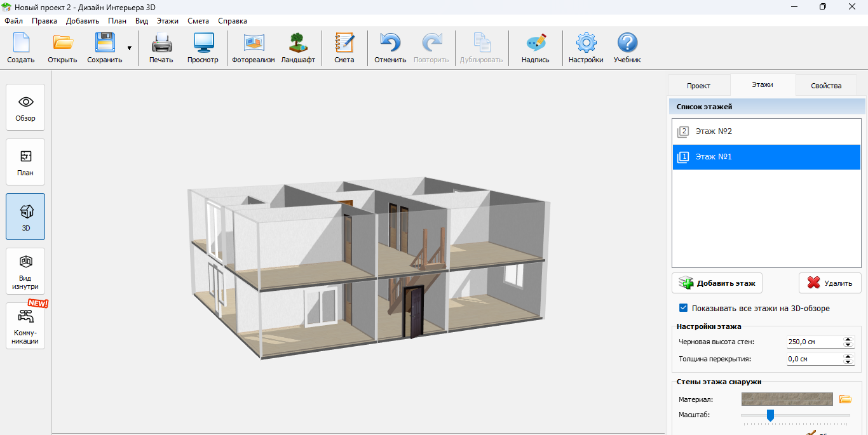This screenshot has height=435, width=868.
Task: Open Вид изнутри interior view
Action: pyautogui.click(x=25, y=271)
